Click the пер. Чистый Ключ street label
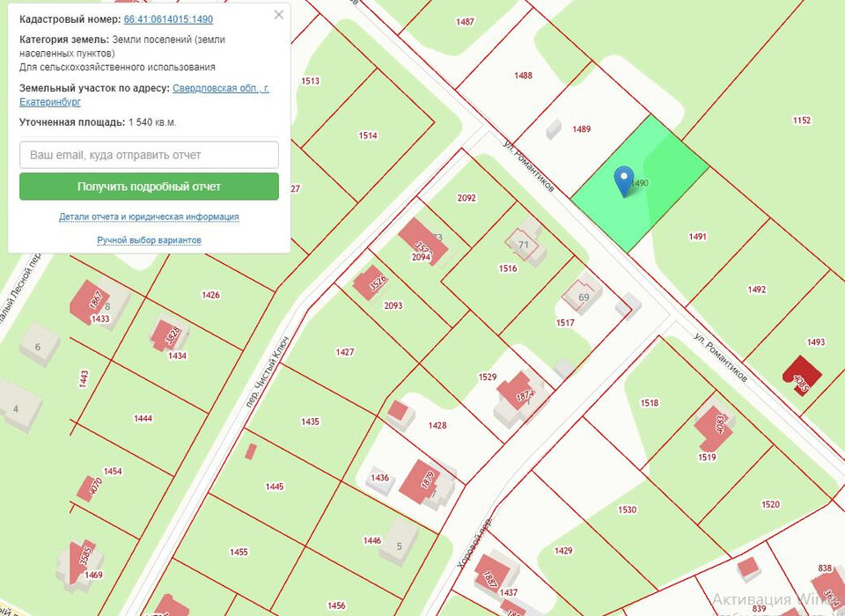Viewport: 845px width, 616px height. (268, 372)
